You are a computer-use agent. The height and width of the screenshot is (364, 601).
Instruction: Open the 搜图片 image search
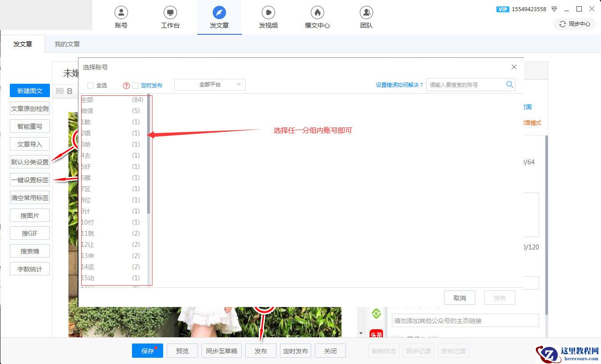(30, 215)
